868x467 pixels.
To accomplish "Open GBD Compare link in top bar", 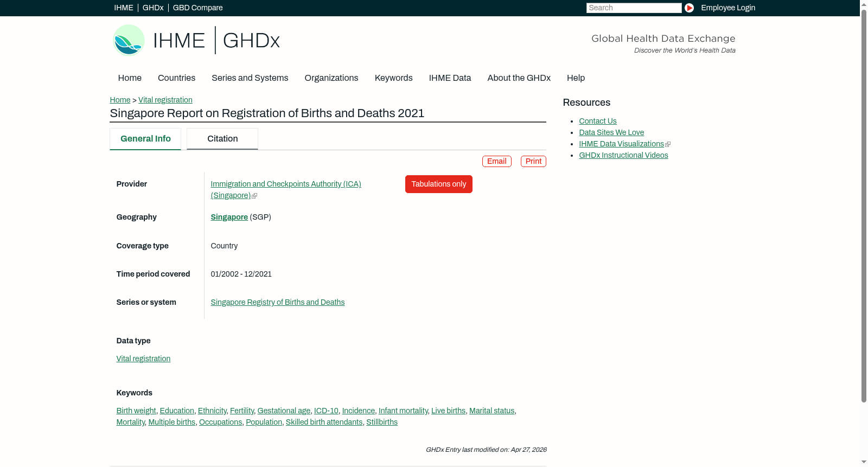I will [x=198, y=8].
